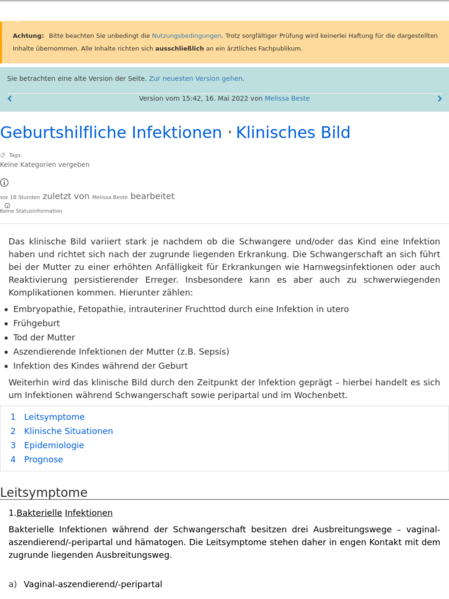The image size is (449, 599).
Task: Open the Nutzungsbedingungen link
Action: pos(186,36)
